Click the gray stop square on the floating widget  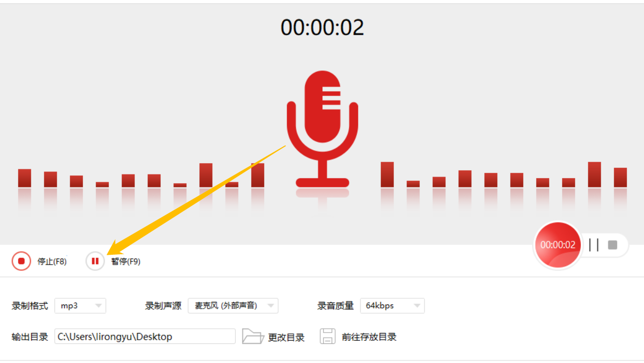pyautogui.click(x=612, y=245)
